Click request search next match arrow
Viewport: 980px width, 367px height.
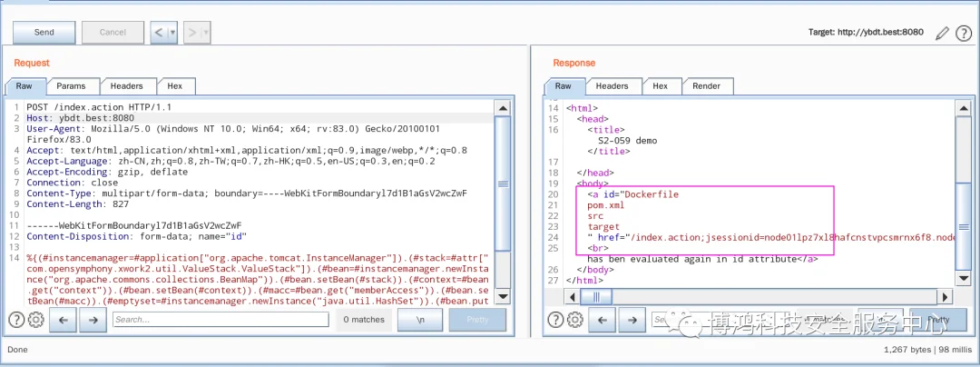click(x=93, y=320)
